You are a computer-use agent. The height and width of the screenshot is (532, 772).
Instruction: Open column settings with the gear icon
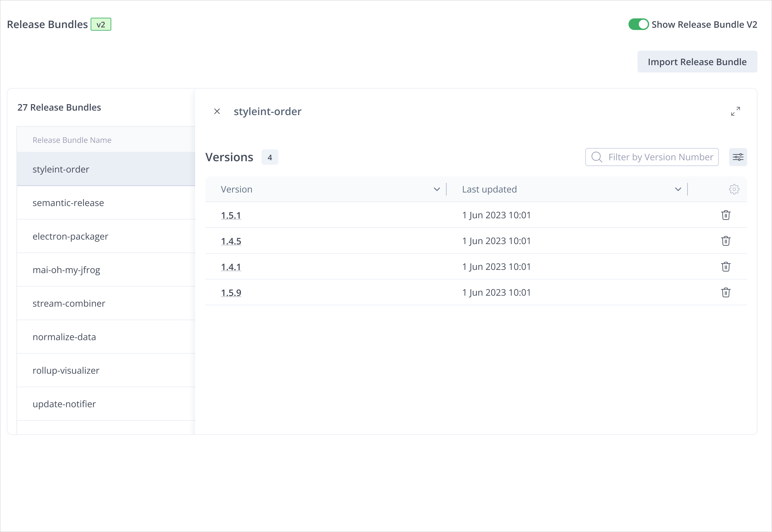pos(734,189)
